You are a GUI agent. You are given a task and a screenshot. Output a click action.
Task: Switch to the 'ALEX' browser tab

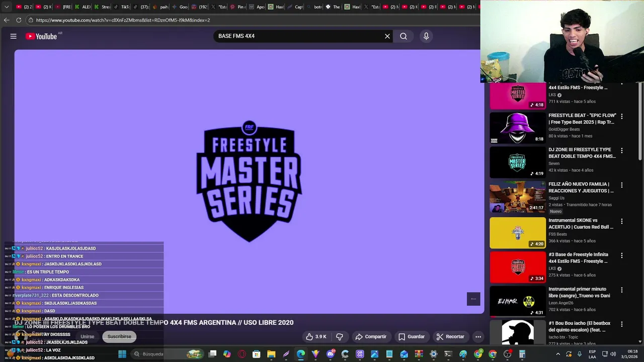click(83, 7)
